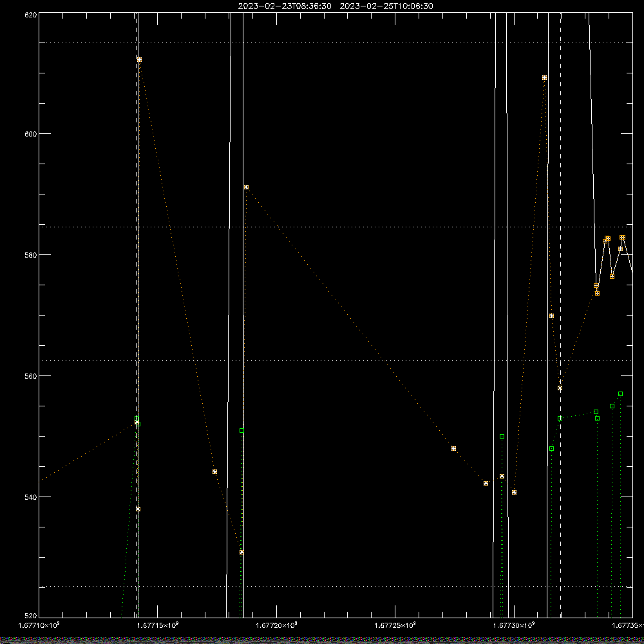Pick the orange marker near 541 right of 1.67730×10⁹
Image resolution: width=644 pixels, height=644 pixels.
tap(514, 493)
